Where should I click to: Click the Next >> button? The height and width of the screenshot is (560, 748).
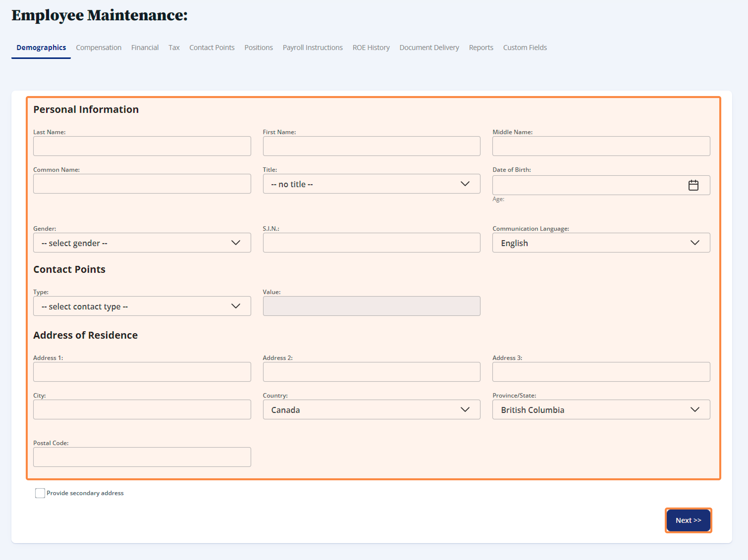click(x=688, y=520)
